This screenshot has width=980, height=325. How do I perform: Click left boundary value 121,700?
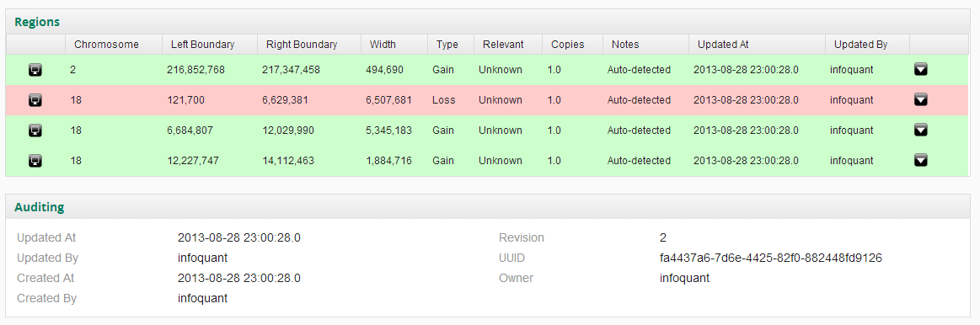point(185,100)
